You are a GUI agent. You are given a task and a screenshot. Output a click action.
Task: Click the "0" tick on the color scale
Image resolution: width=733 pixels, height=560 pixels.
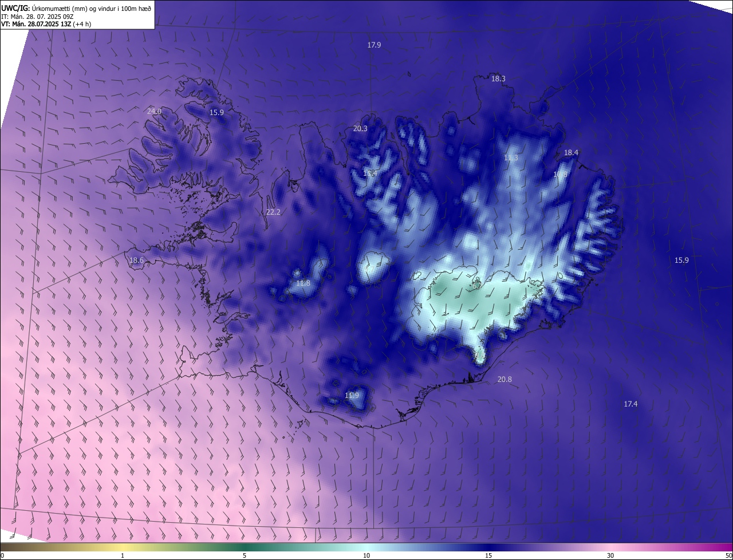tap(2, 555)
